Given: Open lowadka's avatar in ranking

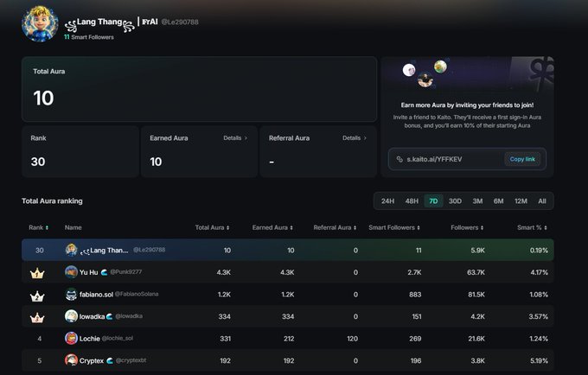Looking at the screenshot, I should [x=71, y=316].
